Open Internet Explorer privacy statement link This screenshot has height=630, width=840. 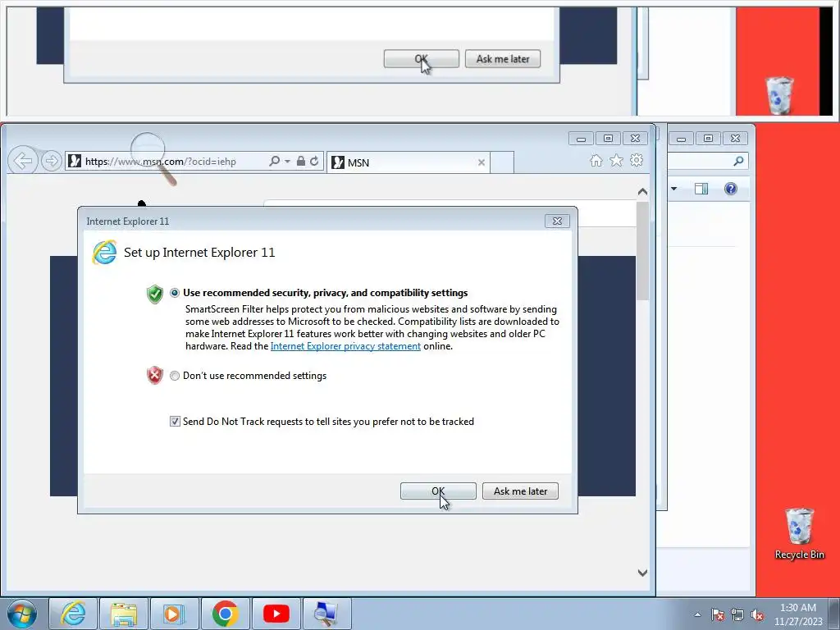pos(345,346)
